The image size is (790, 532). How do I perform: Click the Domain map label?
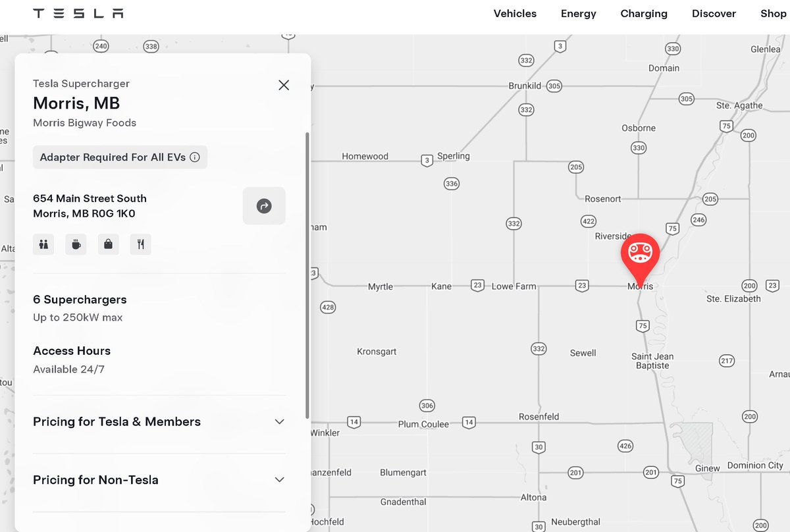(664, 68)
